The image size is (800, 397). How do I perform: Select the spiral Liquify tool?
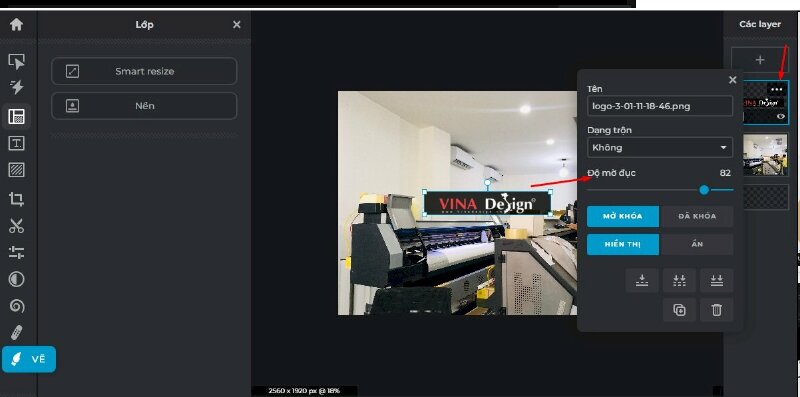coord(16,306)
